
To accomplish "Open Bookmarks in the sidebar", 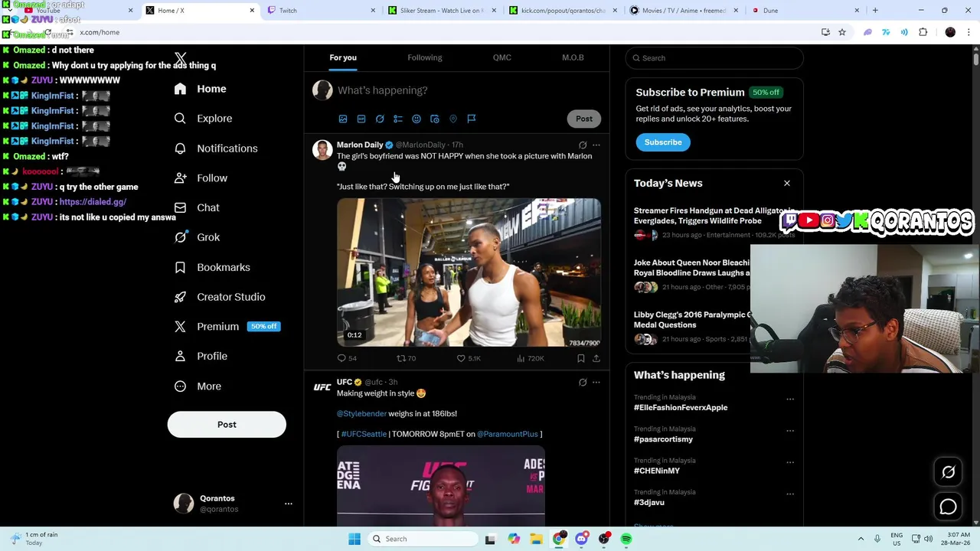I will [x=212, y=267].
